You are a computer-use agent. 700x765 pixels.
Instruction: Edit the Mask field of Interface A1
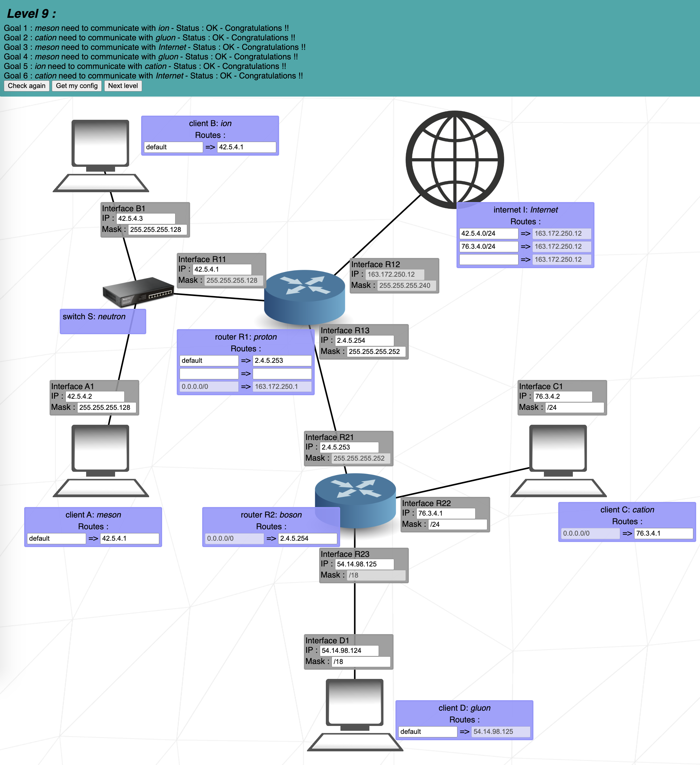click(x=106, y=408)
